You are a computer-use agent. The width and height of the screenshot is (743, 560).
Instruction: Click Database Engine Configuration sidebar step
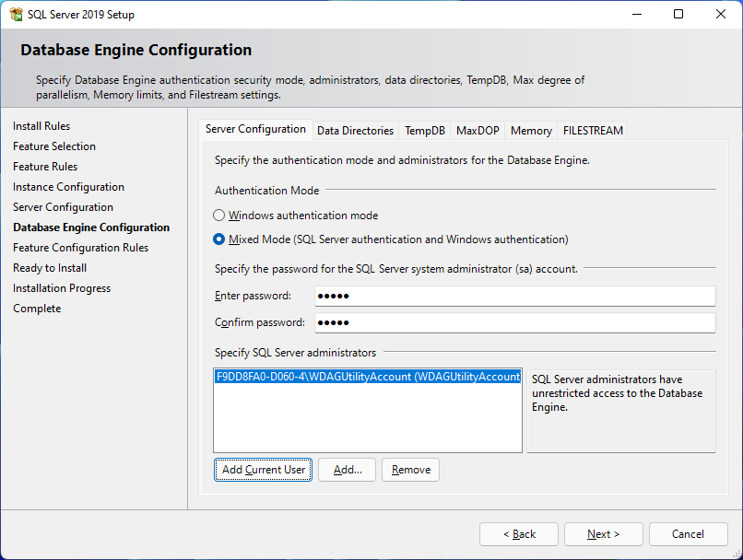pyautogui.click(x=91, y=227)
